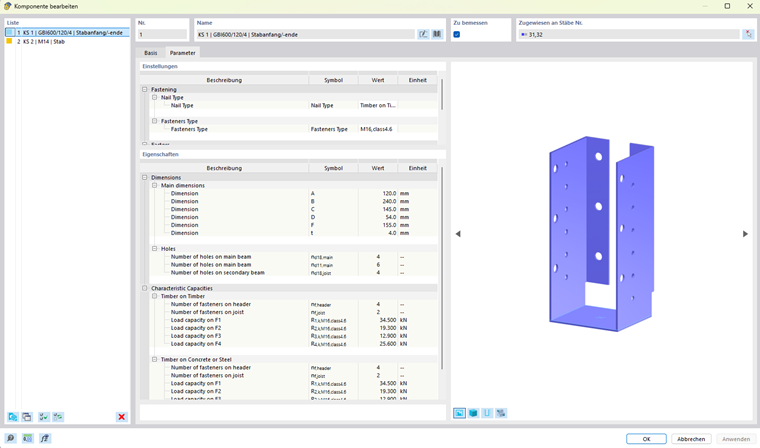The image size is (760, 448).
Task: Click the yellow color square of list item 2
Action: (x=9, y=41)
